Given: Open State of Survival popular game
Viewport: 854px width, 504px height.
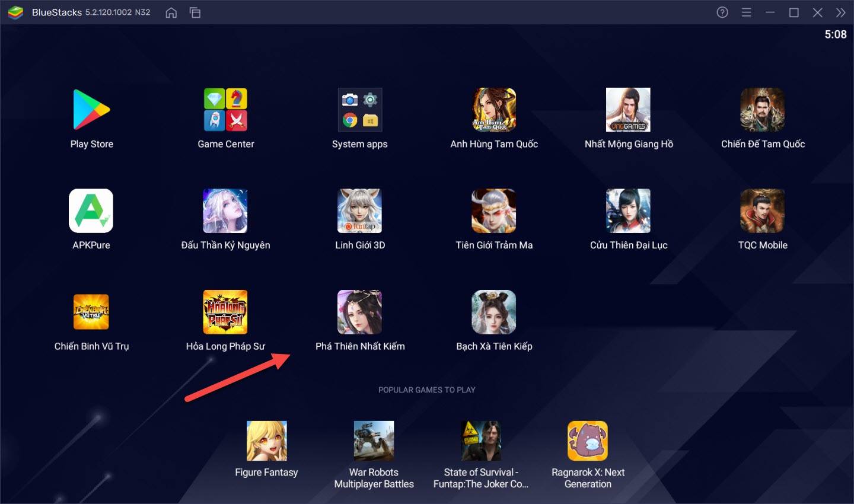Looking at the screenshot, I should point(481,441).
